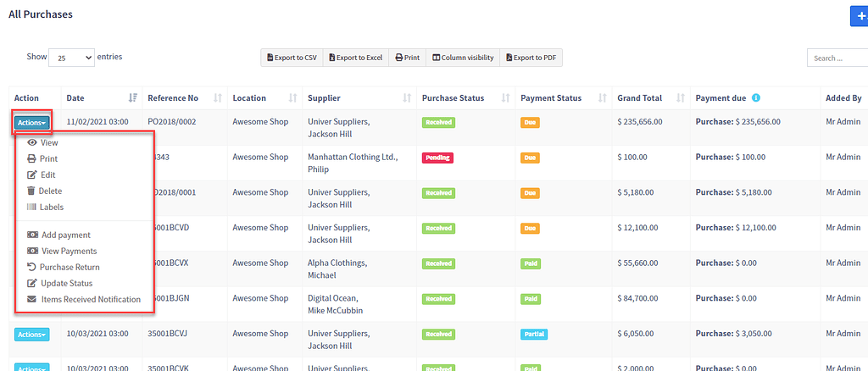Open the Show entries dropdown

[71, 58]
